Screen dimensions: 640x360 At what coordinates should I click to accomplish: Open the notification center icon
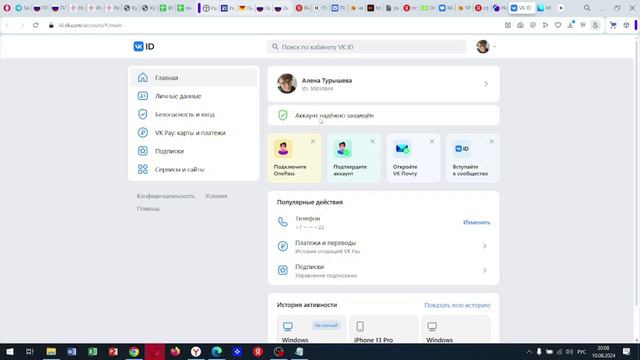coord(627,351)
